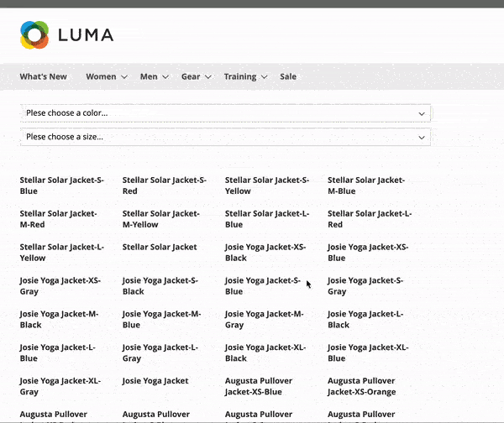This screenshot has width=504, height=423.
Task: Open Stellar Solar Jacket-S-Red product
Action: point(165,185)
